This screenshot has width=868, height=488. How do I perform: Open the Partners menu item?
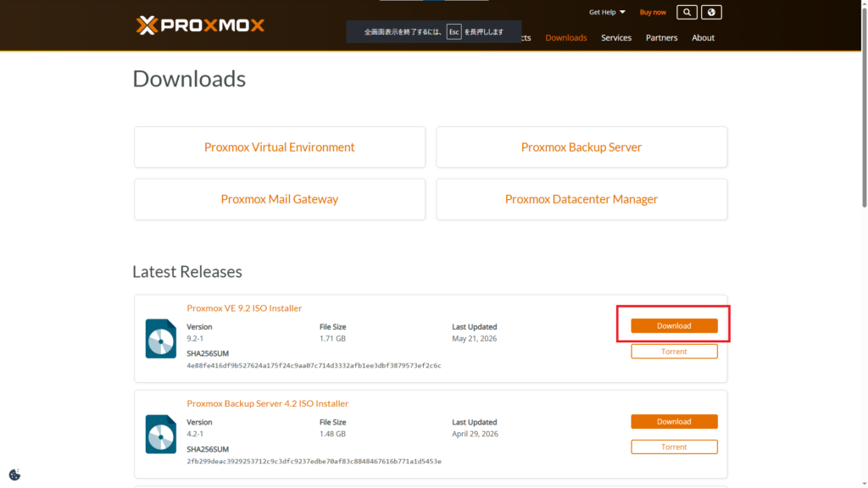tap(661, 37)
